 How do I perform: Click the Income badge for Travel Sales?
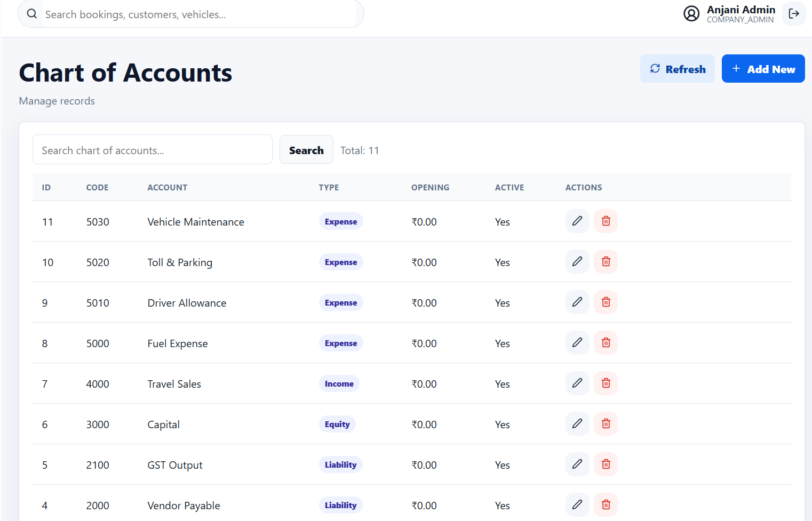[x=339, y=384]
